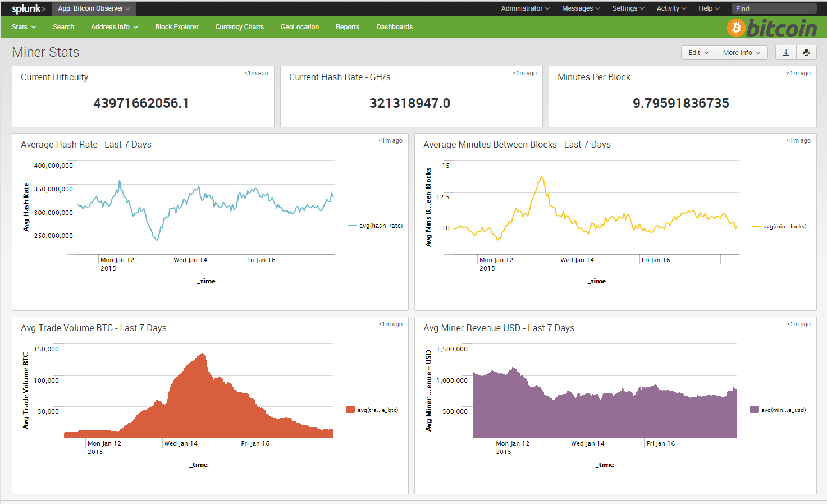Click purple avg(min...e_usd) legend swatch
This screenshot has height=504, width=827.
[754, 410]
